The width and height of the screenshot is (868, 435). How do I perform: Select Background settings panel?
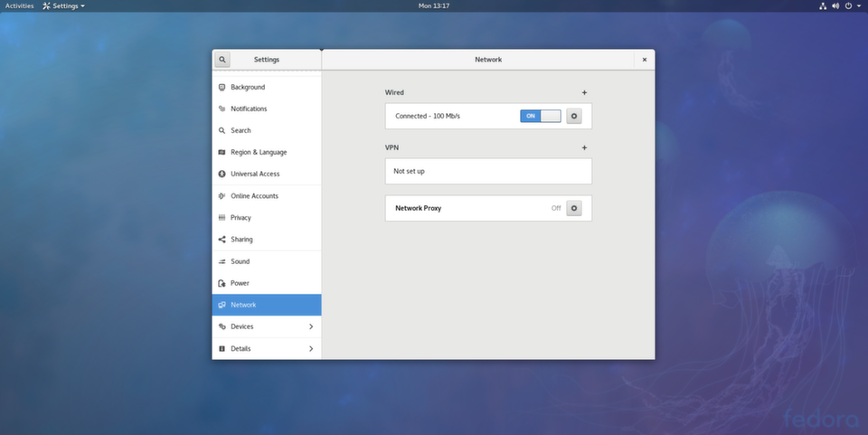266,88
